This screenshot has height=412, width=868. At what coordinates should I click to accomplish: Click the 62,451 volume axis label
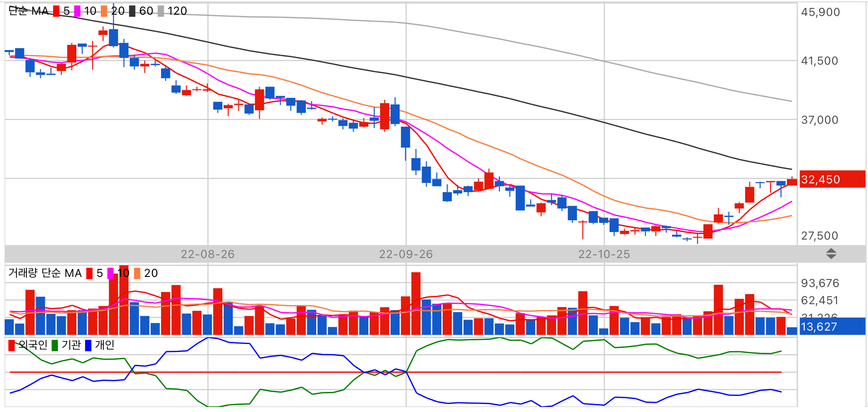[819, 300]
